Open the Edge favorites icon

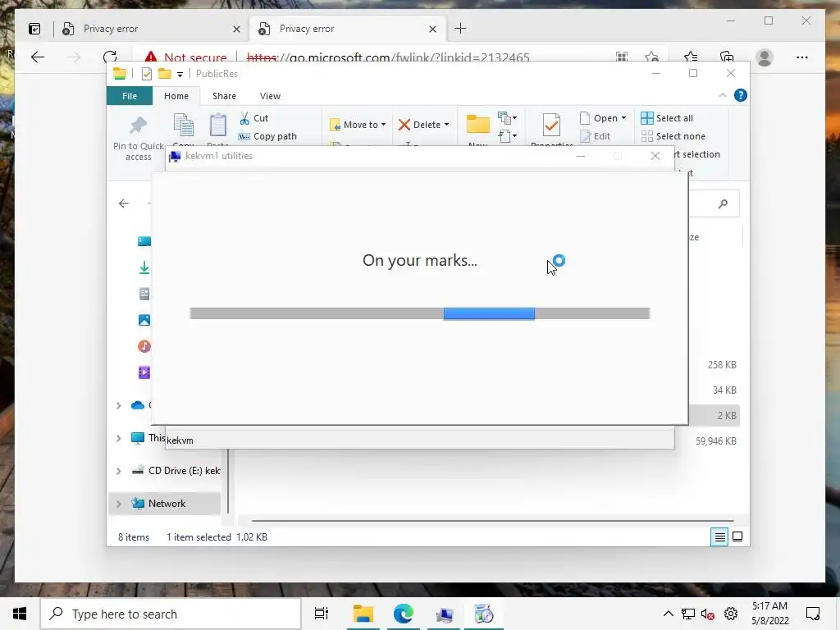(691, 57)
